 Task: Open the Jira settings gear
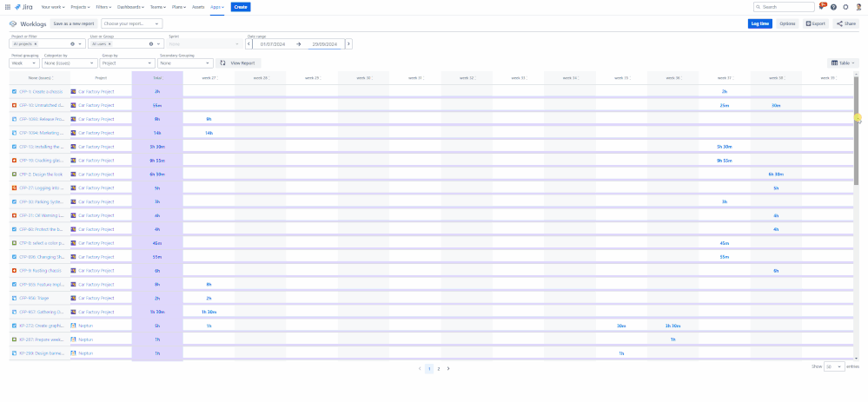pyautogui.click(x=845, y=7)
